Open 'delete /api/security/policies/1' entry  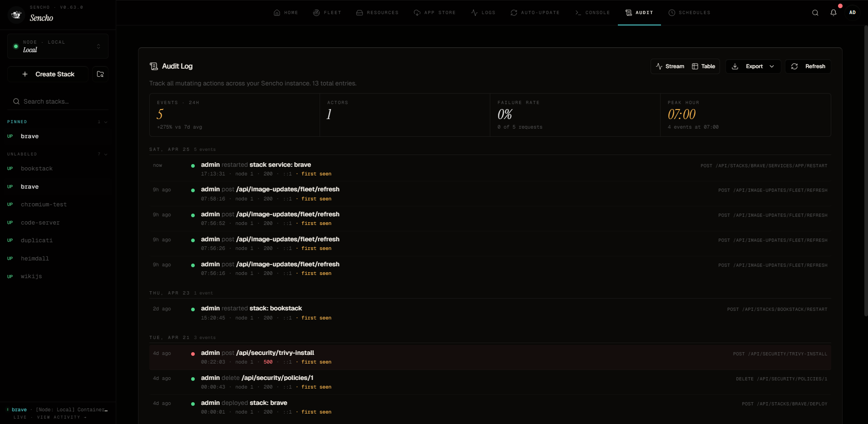tap(490, 382)
